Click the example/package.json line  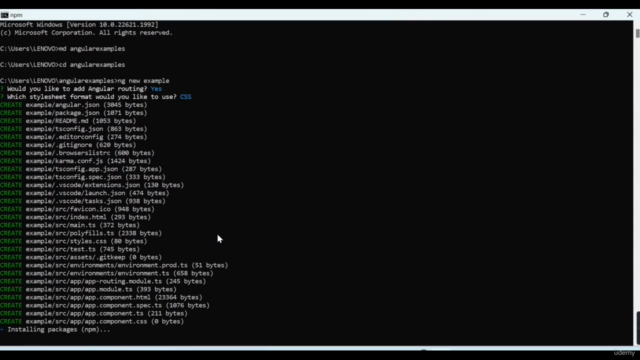click(73, 113)
